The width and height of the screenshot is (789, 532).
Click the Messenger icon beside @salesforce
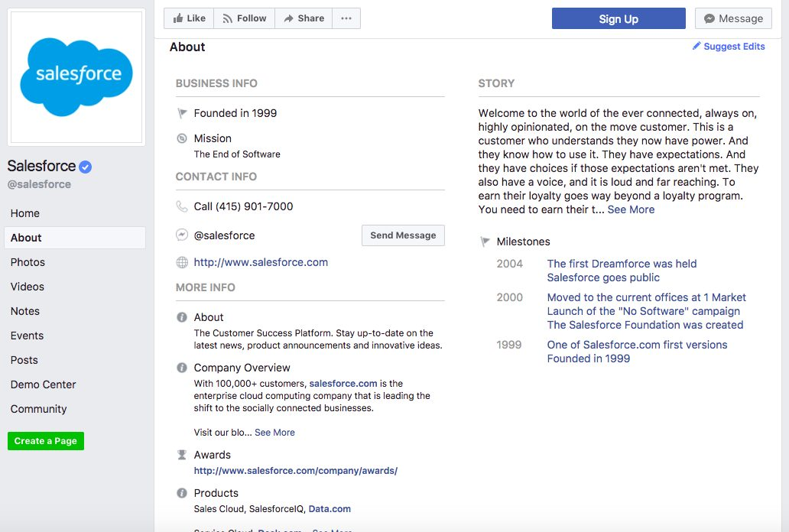182,235
